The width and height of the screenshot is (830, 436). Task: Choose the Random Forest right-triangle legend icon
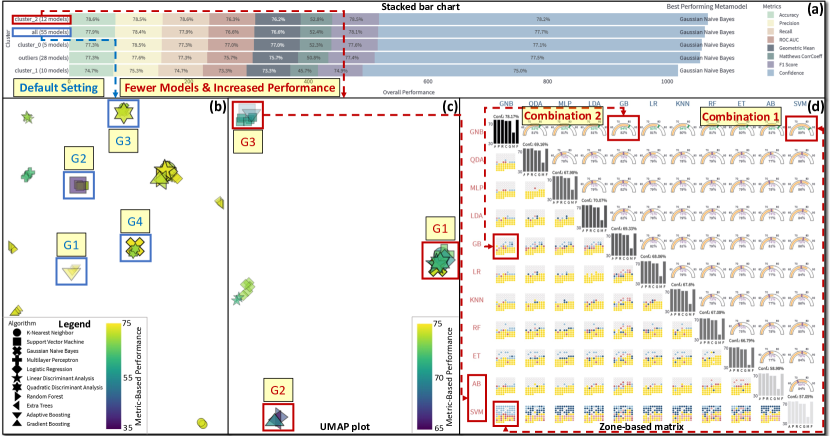click(x=17, y=396)
